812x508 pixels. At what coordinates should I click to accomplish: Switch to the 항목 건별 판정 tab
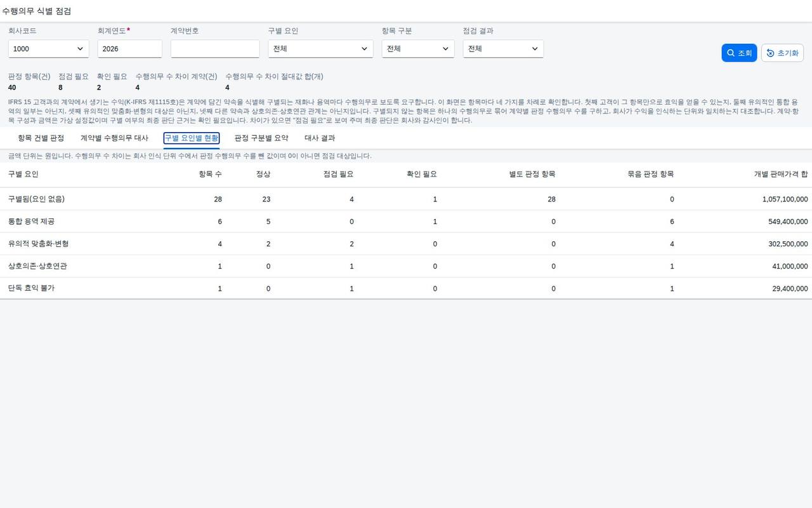(41, 138)
